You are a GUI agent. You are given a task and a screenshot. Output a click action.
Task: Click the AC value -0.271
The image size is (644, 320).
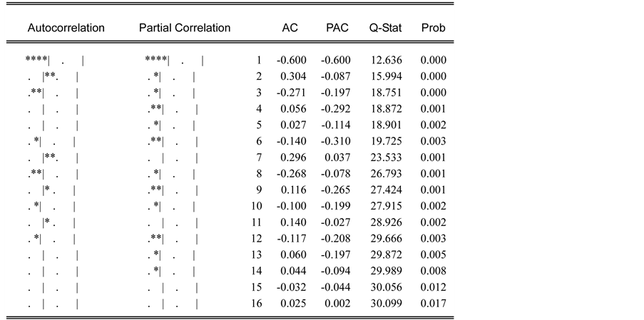point(292,93)
